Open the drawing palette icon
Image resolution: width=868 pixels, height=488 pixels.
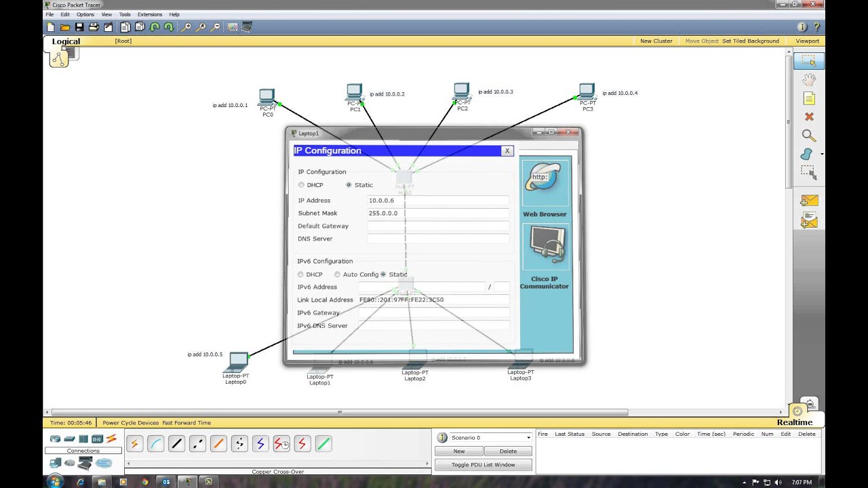click(233, 27)
